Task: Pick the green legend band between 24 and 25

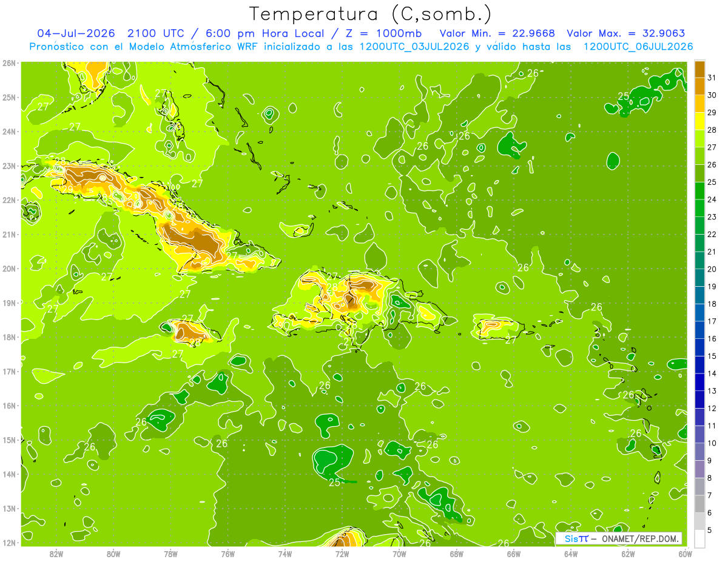Action: coord(699,190)
